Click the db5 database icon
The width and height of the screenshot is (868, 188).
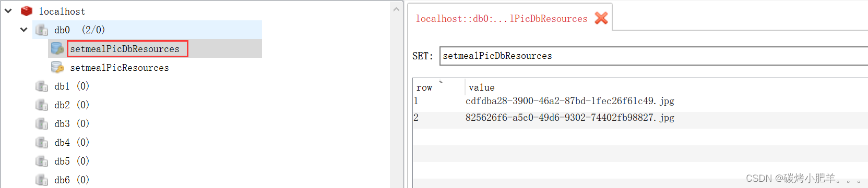42,161
